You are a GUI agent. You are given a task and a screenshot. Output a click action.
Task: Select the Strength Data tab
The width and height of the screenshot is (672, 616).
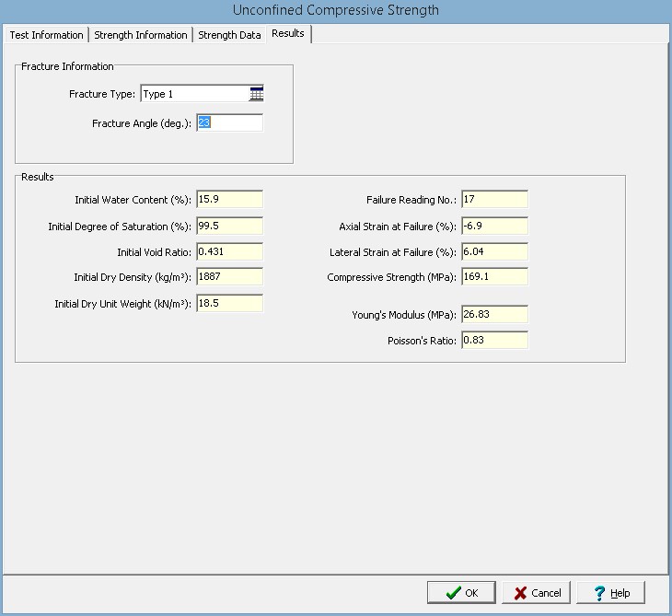(x=229, y=35)
